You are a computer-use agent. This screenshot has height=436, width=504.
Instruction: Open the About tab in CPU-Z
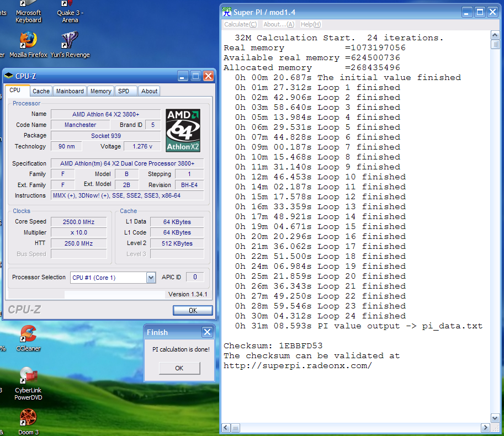coord(150,91)
